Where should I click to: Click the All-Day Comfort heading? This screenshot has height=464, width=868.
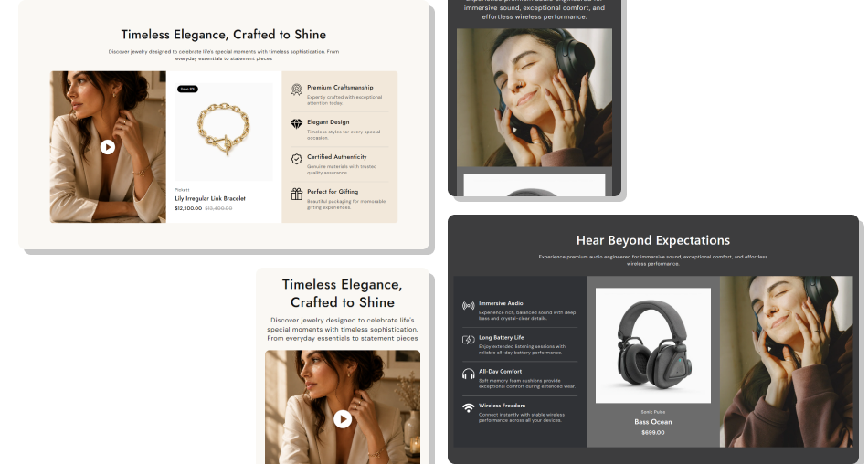tap(500, 372)
